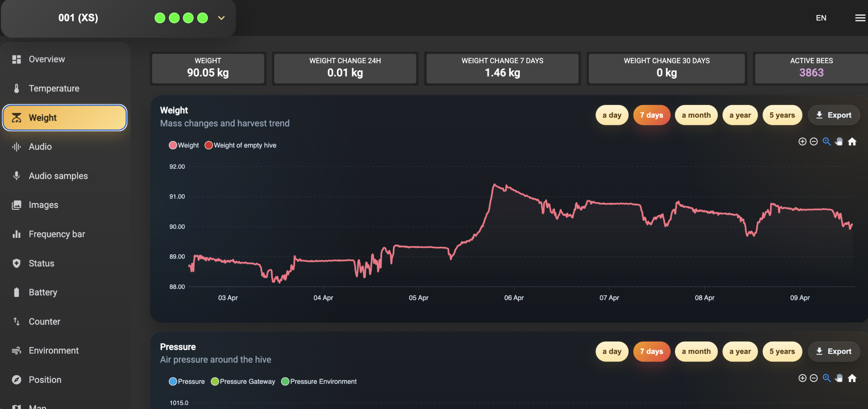The width and height of the screenshot is (868, 409).
Task: Click the WEIGHT 90.05 kg card
Action: 208,68
